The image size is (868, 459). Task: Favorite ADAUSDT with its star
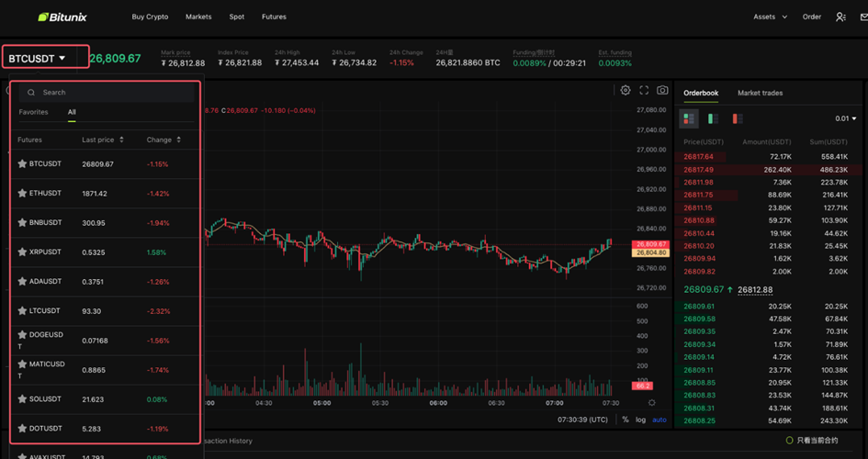[x=22, y=281]
